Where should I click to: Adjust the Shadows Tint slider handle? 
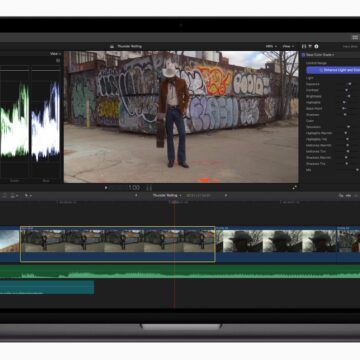[x=347, y=163]
